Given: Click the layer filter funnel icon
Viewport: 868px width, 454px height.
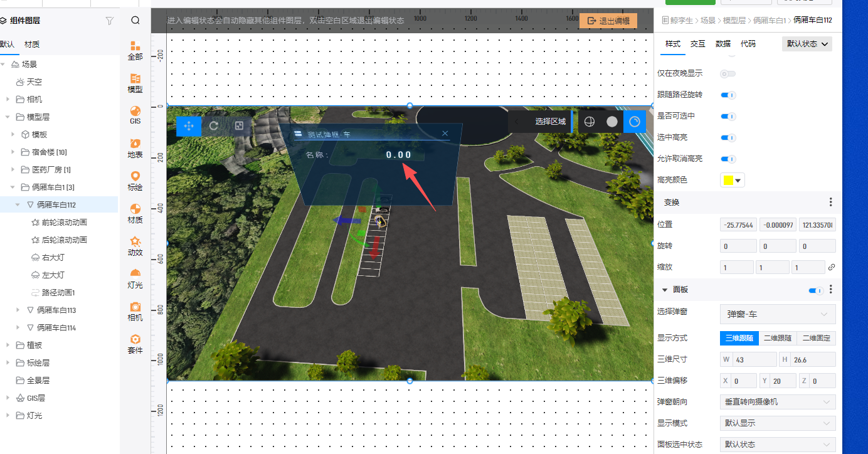Looking at the screenshot, I should pyautogui.click(x=110, y=21).
